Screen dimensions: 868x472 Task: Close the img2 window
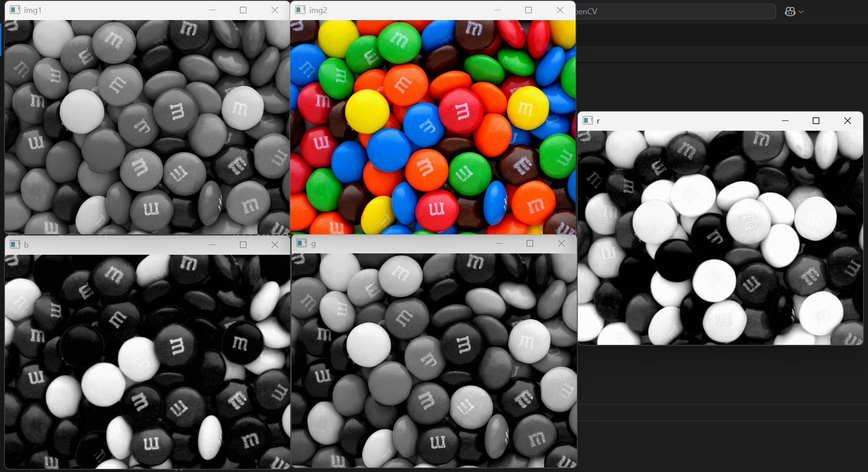(x=560, y=10)
